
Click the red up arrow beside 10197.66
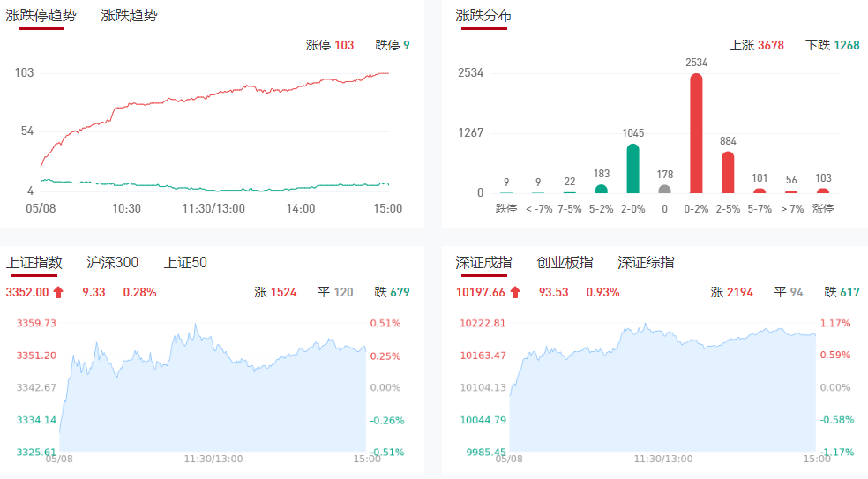[x=515, y=292]
